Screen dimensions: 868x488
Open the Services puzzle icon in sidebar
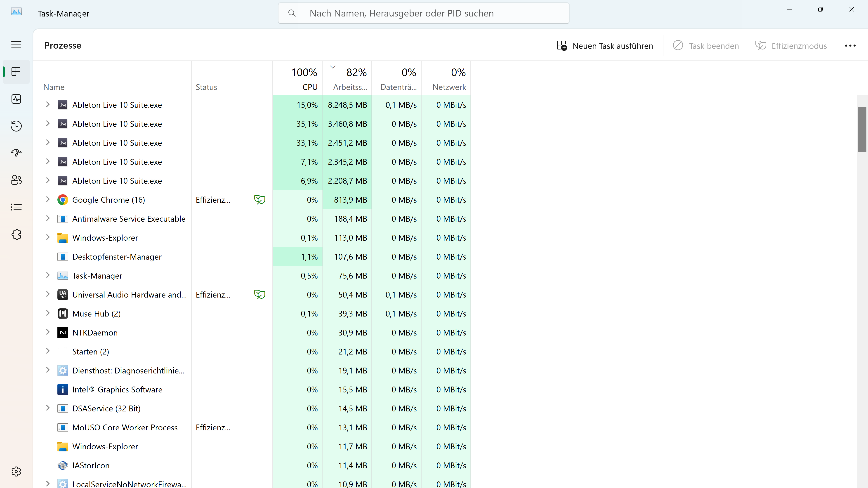pos(16,235)
